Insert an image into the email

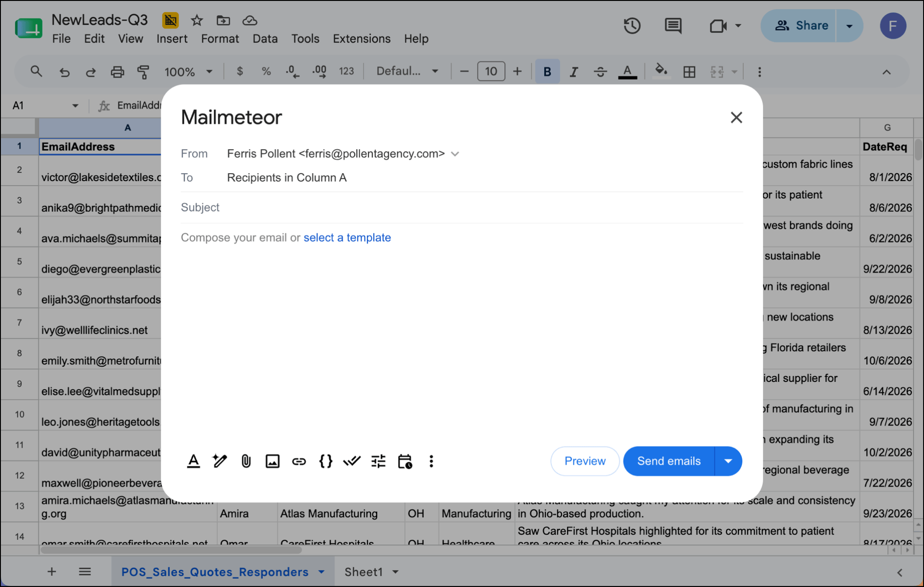click(x=272, y=461)
